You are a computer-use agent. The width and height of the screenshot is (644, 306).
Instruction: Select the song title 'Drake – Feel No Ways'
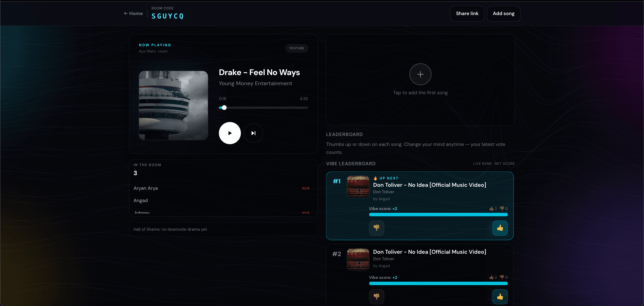(x=259, y=72)
